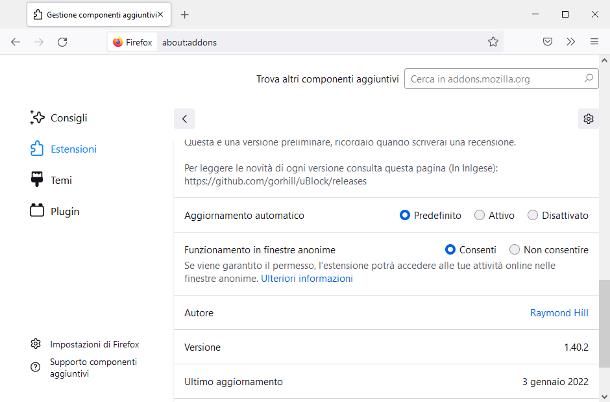This screenshot has width=610, height=402.
Task: Click the date 3 gennaio 2022
Action: (555, 382)
